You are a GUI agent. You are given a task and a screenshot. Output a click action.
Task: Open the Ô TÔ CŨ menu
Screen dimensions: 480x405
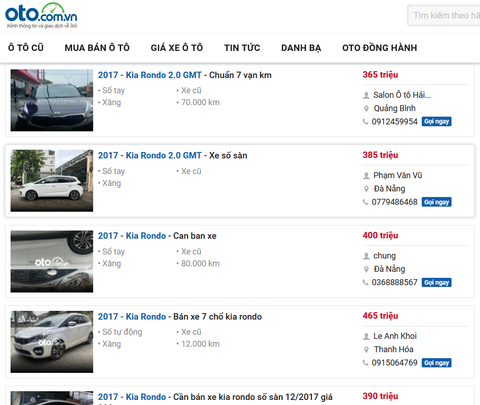(26, 48)
